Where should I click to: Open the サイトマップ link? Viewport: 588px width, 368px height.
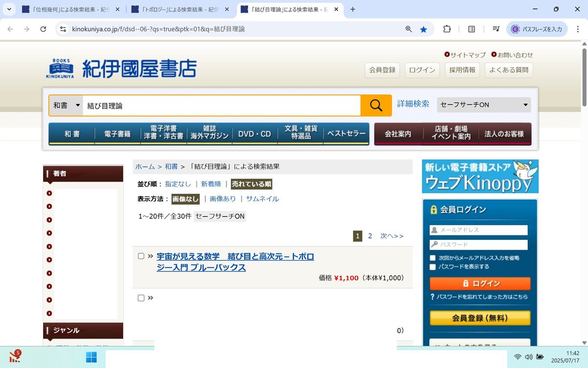point(468,55)
